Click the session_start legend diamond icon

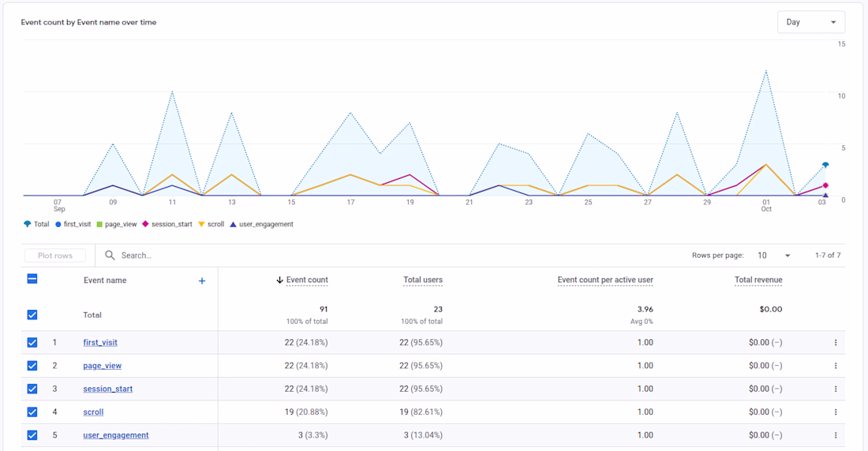tap(146, 224)
